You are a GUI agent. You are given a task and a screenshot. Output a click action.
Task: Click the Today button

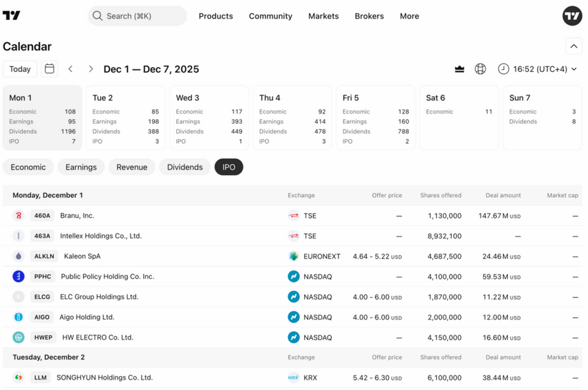(x=20, y=69)
